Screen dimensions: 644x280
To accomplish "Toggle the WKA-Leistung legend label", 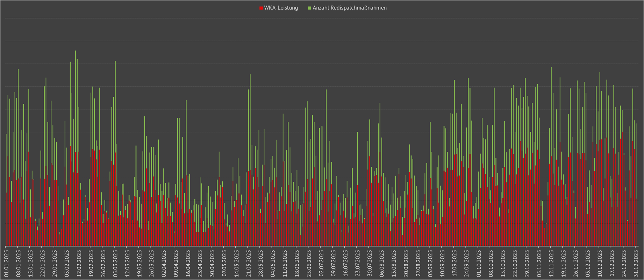I will point(281,8).
